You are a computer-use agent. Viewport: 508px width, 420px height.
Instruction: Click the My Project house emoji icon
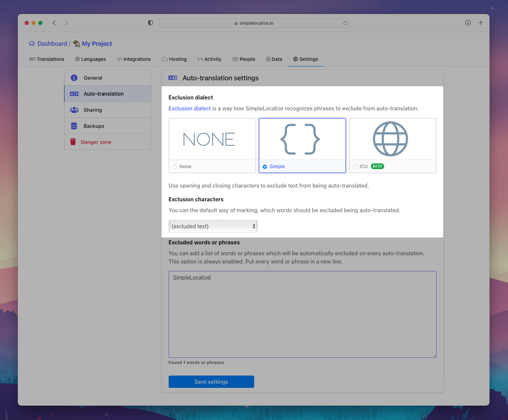77,44
